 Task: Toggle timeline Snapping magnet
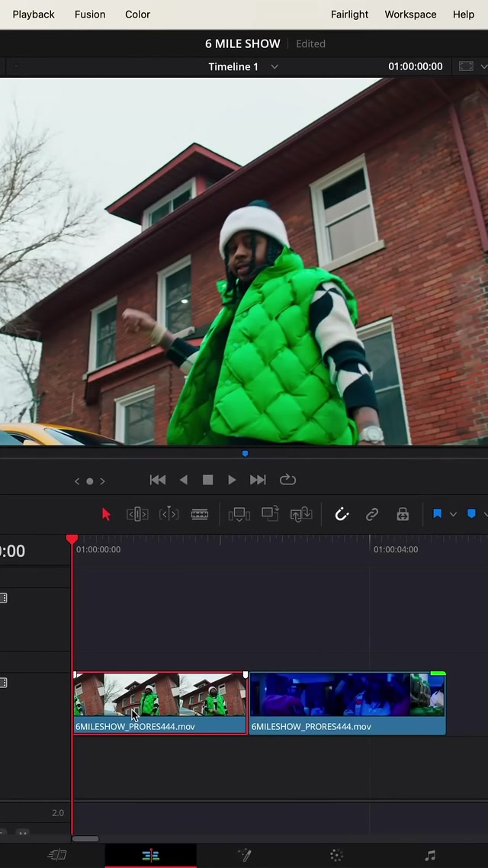(342, 515)
